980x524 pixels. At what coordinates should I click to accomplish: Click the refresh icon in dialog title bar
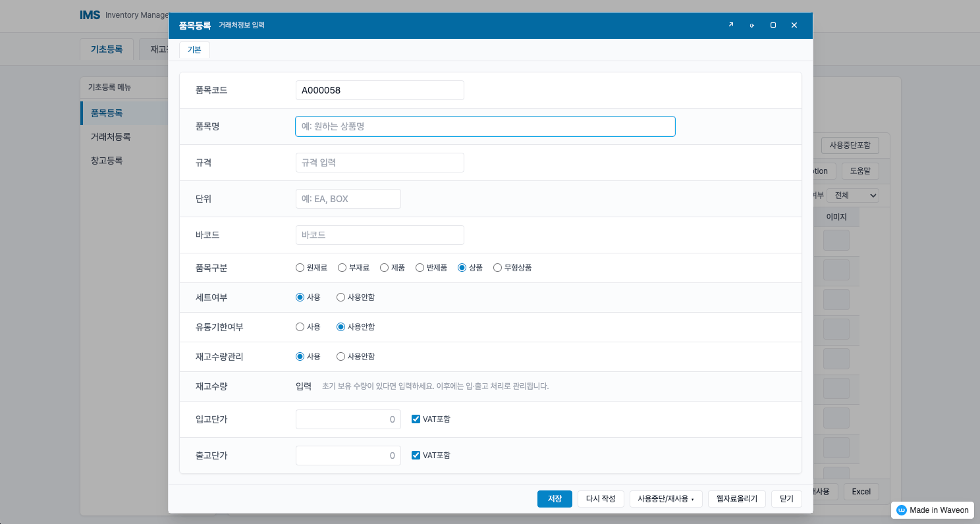(751, 25)
